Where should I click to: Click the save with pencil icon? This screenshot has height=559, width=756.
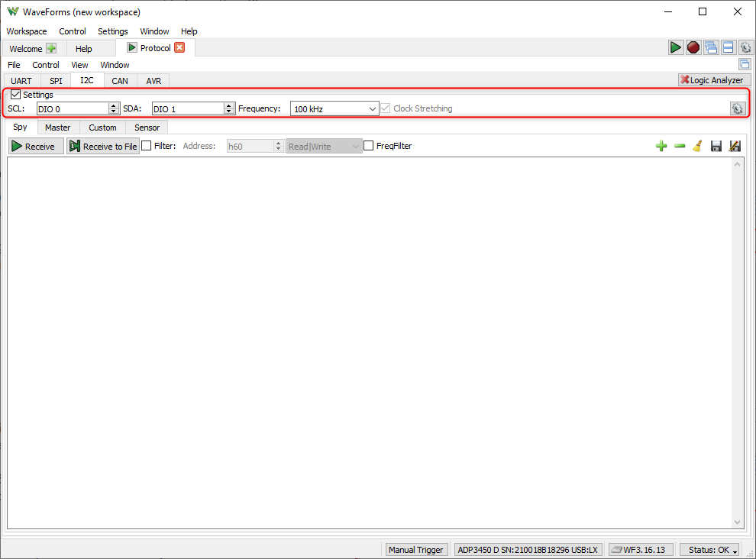click(x=735, y=146)
